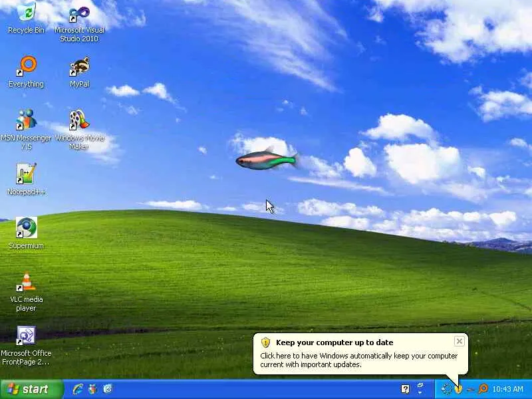The image size is (532, 399).
Task: Click the Everything magnifier tray icon
Action: (483, 389)
